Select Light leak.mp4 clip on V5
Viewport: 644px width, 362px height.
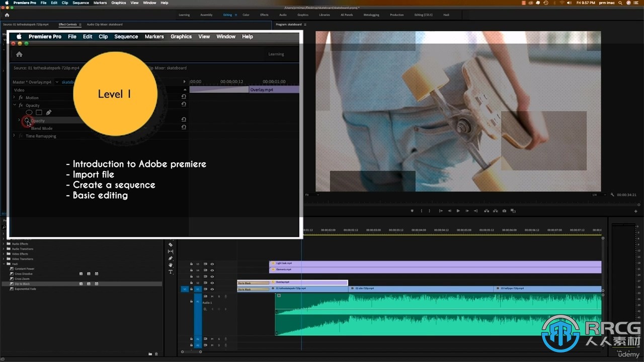[x=435, y=263]
